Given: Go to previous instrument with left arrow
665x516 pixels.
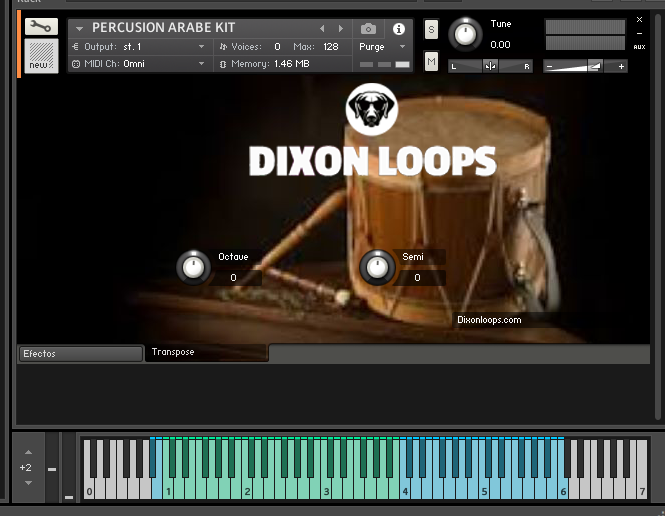Looking at the screenshot, I should [x=322, y=29].
